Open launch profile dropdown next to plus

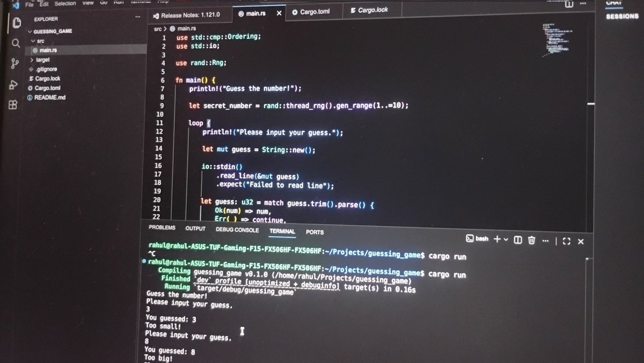(x=505, y=240)
